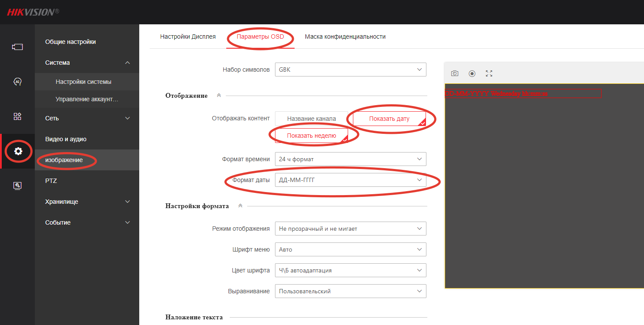
Task: Toggle the Показать неделю display option
Action: tap(312, 136)
